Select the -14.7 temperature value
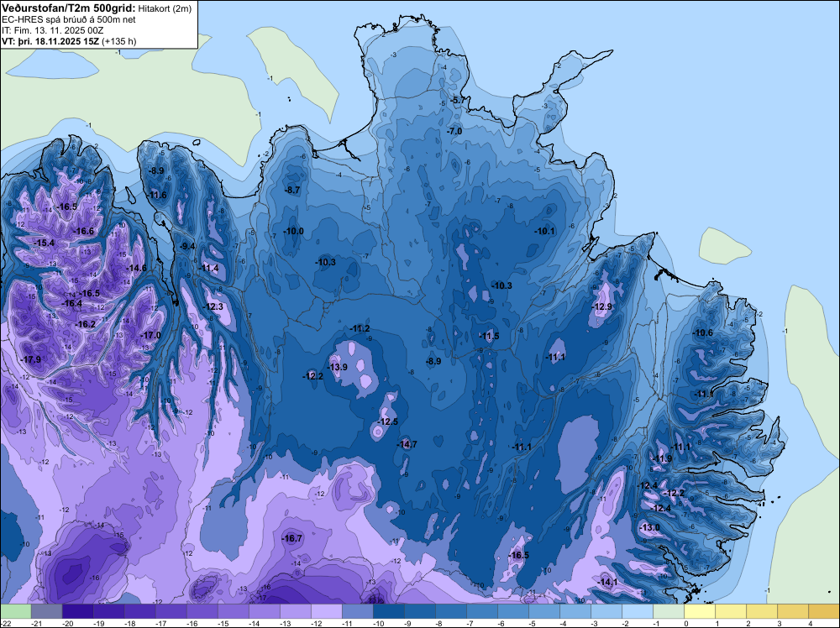The height and width of the screenshot is (628, 840). click(x=407, y=444)
